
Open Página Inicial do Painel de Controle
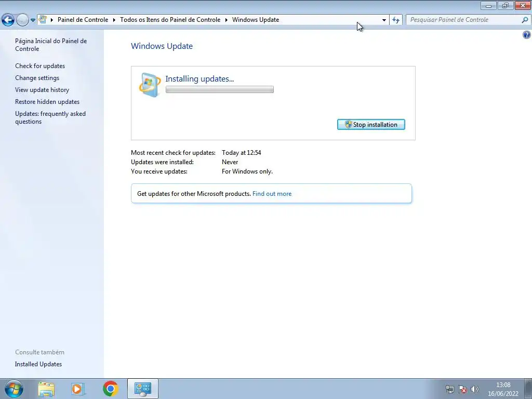point(51,45)
